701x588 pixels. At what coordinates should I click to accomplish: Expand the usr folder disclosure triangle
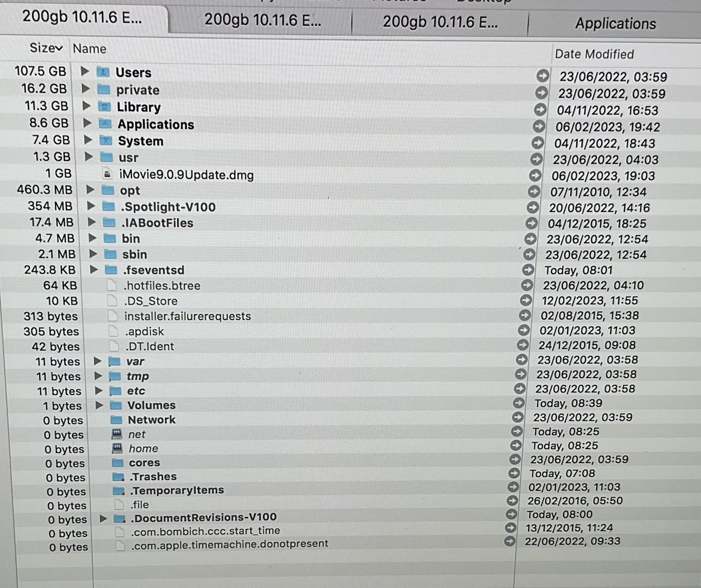pos(89,156)
